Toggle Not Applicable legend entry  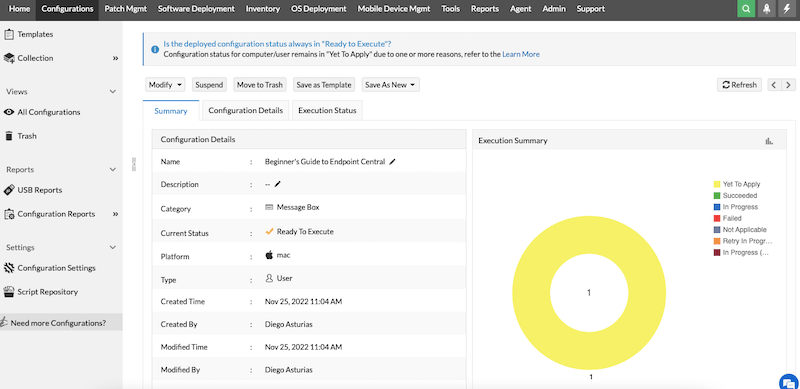740,230
